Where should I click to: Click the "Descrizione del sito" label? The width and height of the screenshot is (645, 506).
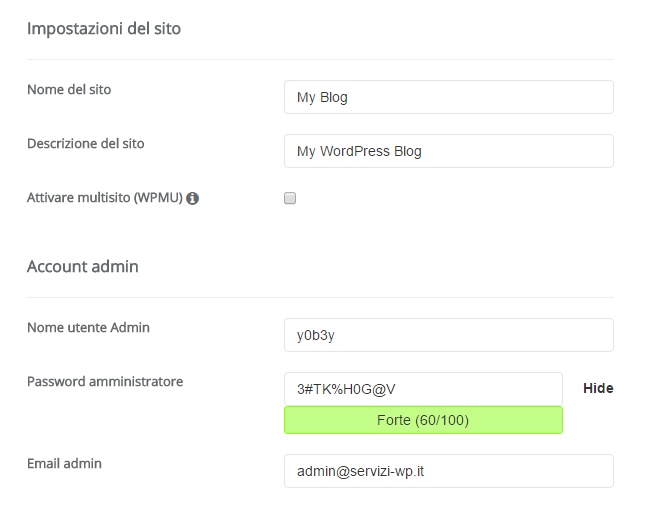pyautogui.click(x=85, y=143)
